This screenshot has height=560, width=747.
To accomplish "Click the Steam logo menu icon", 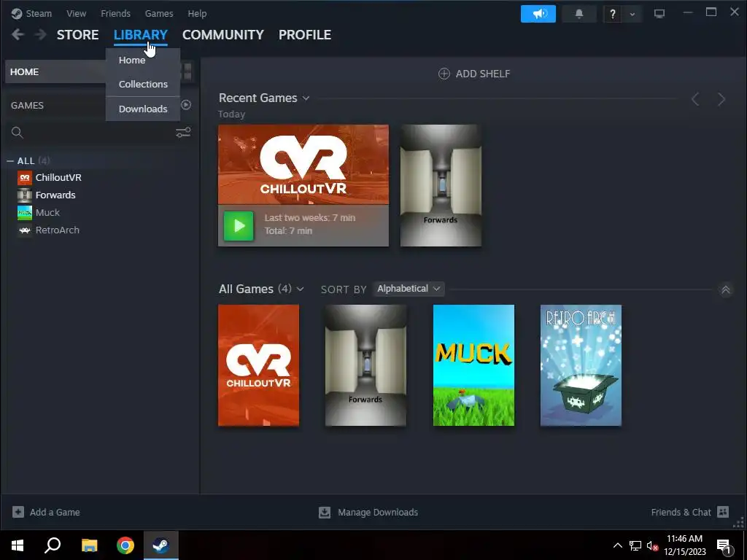I will pyautogui.click(x=17, y=13).
